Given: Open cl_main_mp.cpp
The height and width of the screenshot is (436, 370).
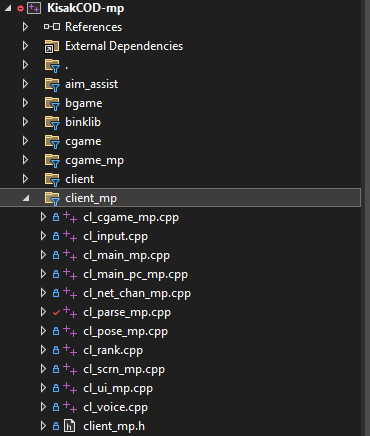Looking at the screenshot, I should tap(126, 256).
